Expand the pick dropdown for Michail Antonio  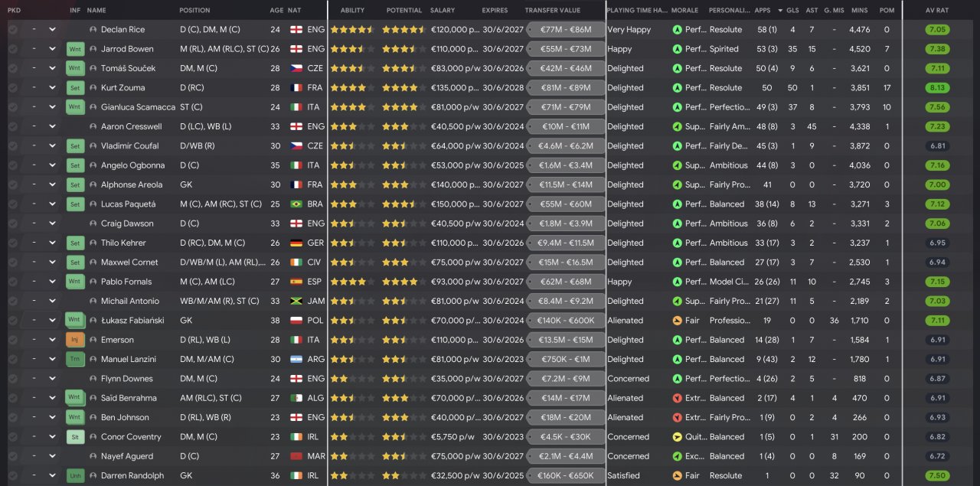[52, 302]
